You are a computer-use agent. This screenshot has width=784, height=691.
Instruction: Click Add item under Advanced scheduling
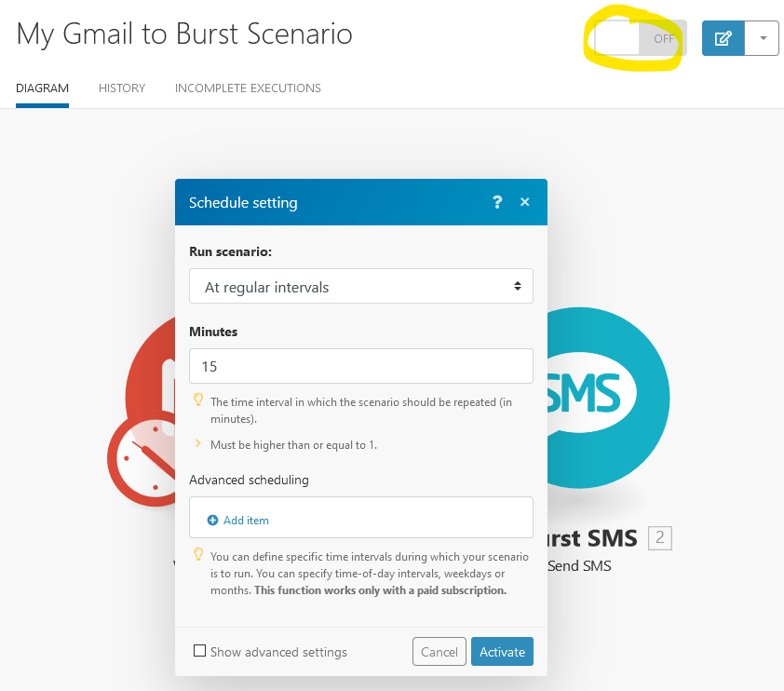click(246, 520)
